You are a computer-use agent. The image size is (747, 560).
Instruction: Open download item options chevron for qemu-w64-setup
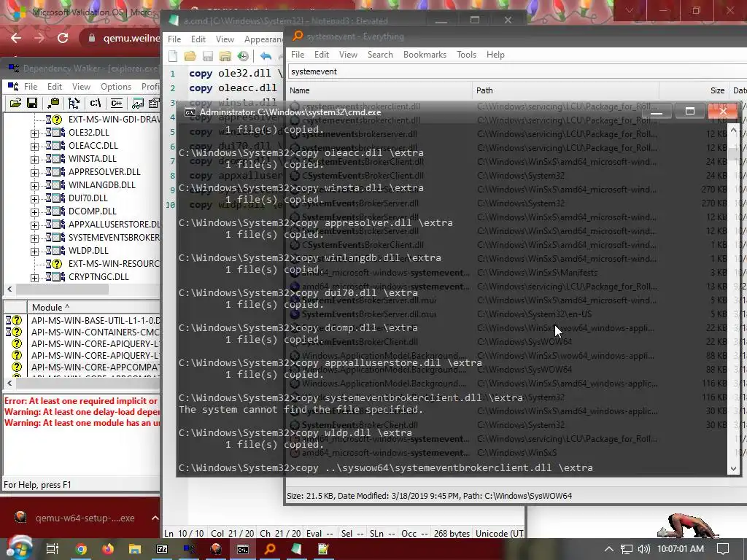pyautogui.click(x=155, y=518)
